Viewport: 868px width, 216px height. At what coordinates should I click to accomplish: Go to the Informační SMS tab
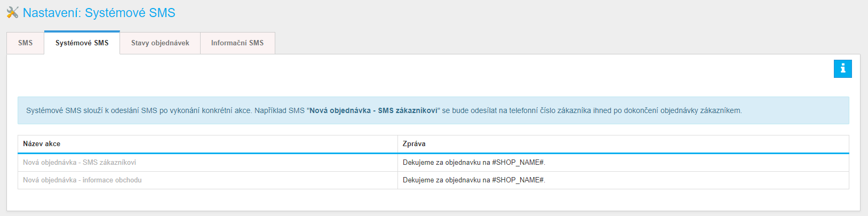point(237,43)
